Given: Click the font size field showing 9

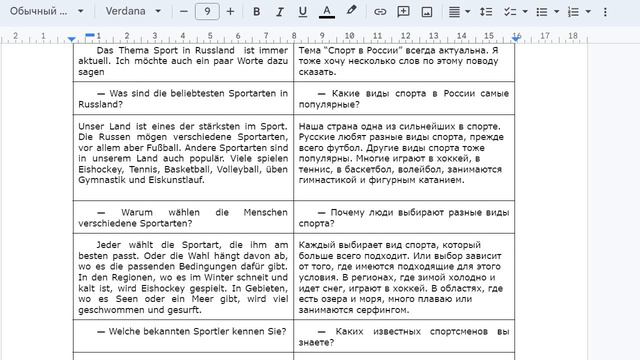Looking at the screenshot, I should click(x=207, y=11).
